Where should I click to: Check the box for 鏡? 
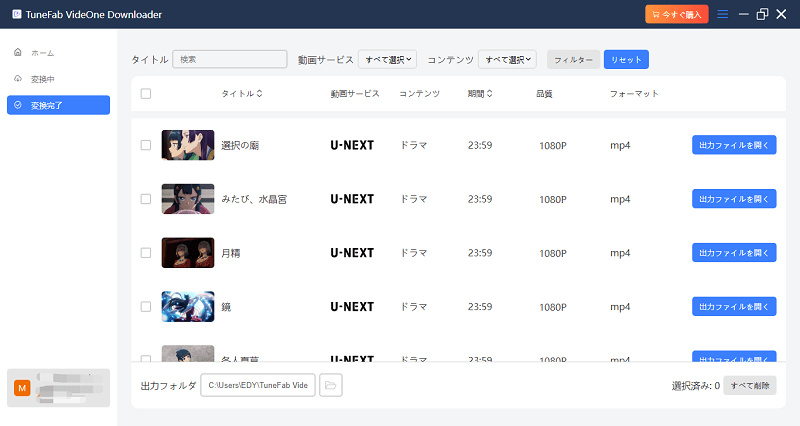tap(146, 307)
